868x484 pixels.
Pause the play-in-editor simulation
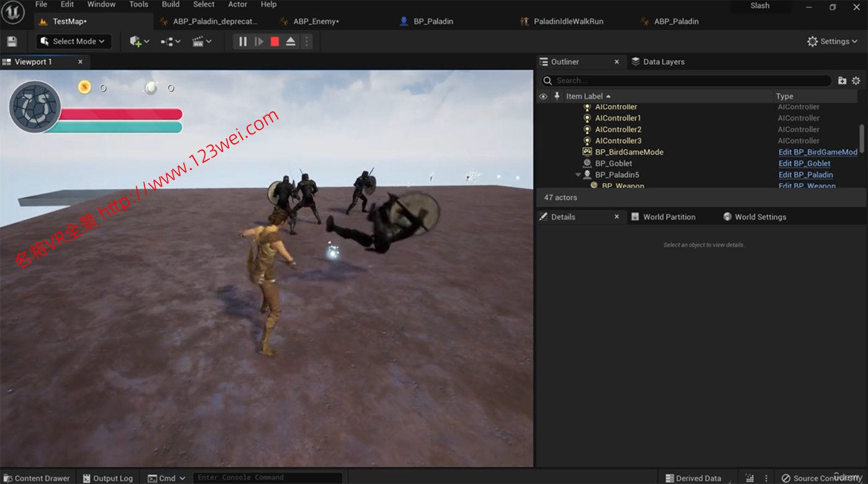click(242, 42)
